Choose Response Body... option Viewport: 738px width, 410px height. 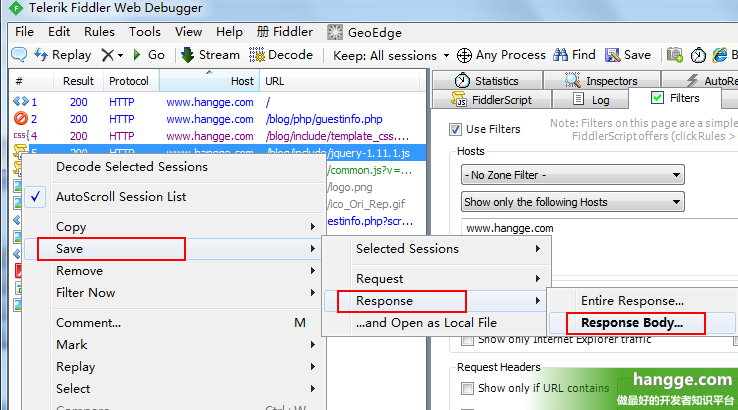tap(643, 323)
